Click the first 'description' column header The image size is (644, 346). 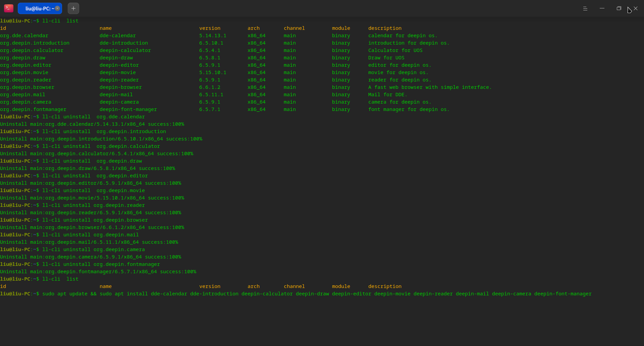tap(385, 28)
